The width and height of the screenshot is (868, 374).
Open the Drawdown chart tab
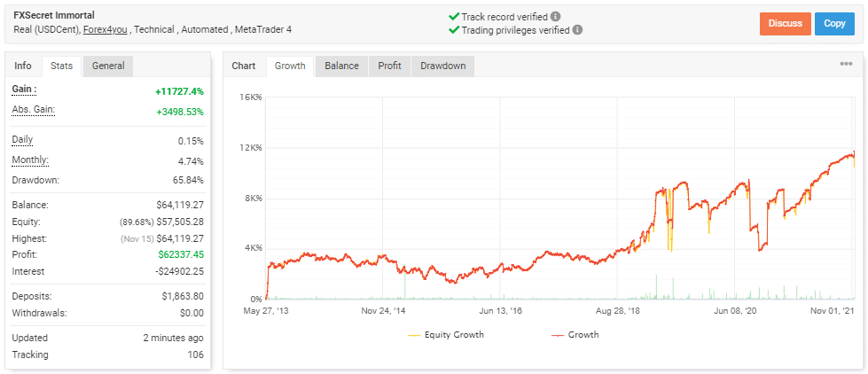(x=442, y=66)
